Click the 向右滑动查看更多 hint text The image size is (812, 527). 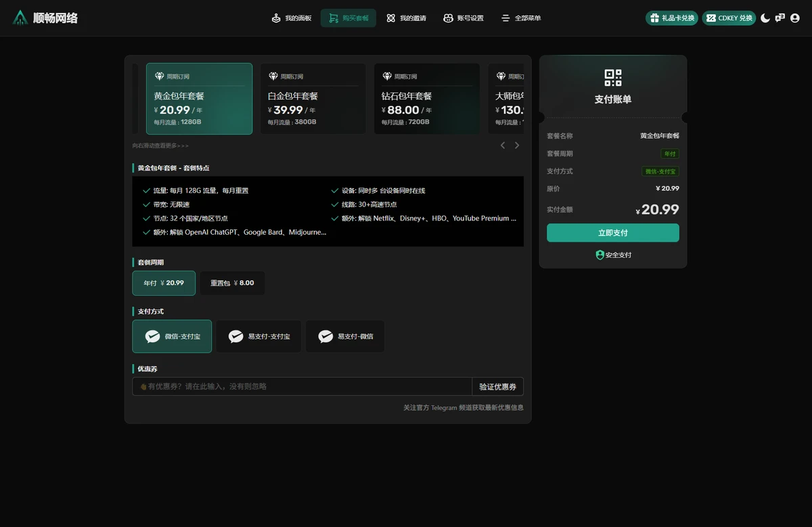[x=160, y=145]
